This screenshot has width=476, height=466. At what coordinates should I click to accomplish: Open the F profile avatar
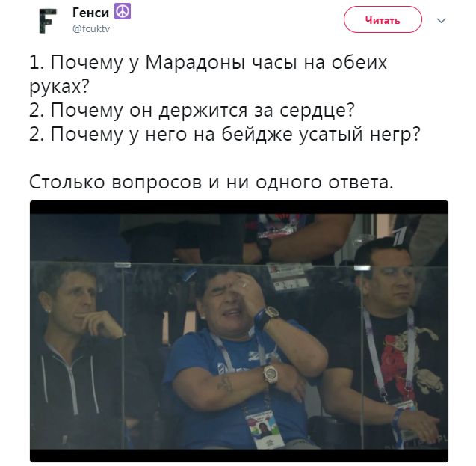(48, 20)
